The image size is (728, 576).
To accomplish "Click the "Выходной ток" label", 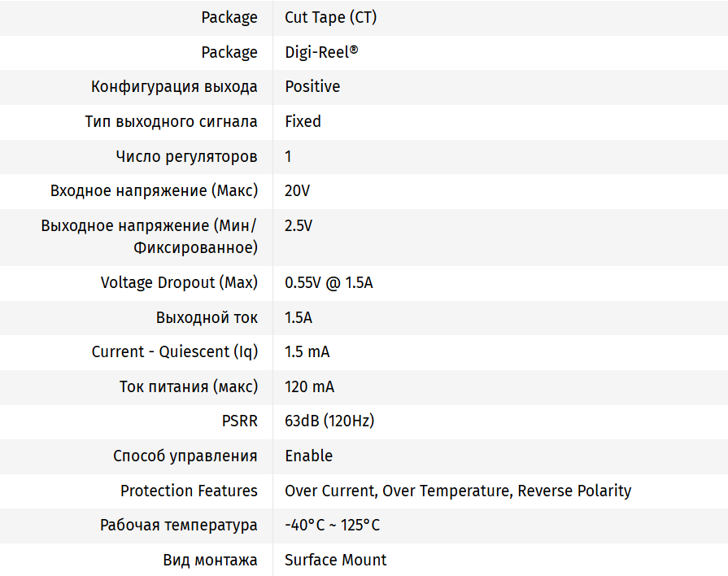I will click(x=207, y=317).
